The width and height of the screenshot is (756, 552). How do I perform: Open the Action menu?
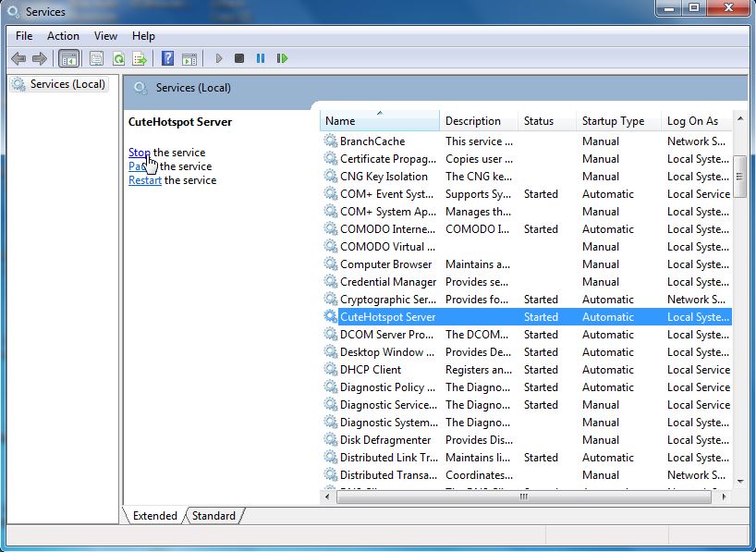click(63, 36)
